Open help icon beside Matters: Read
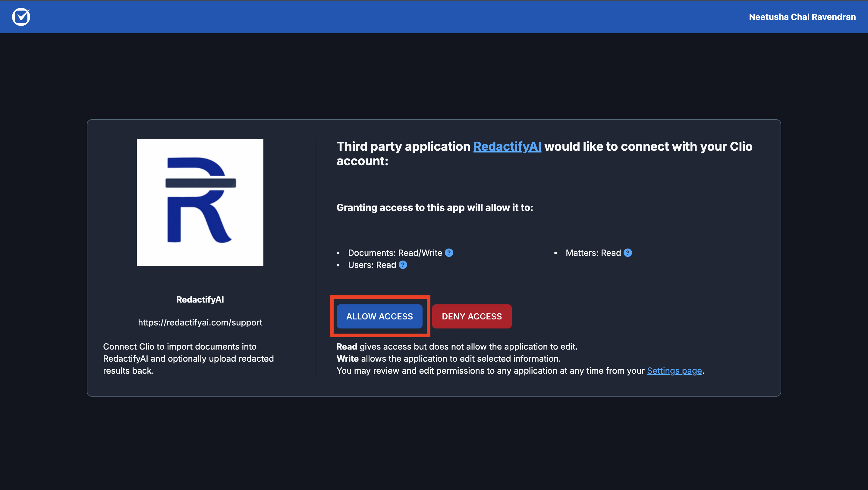868x490 pixels. 627,253
